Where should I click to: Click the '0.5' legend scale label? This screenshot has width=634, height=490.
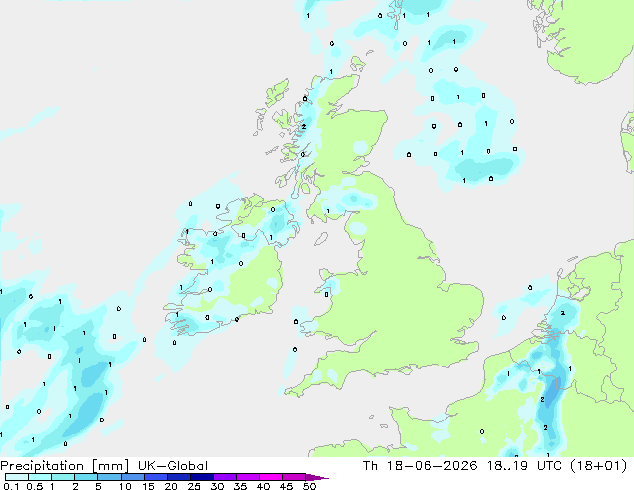click(x=35, y=486)
